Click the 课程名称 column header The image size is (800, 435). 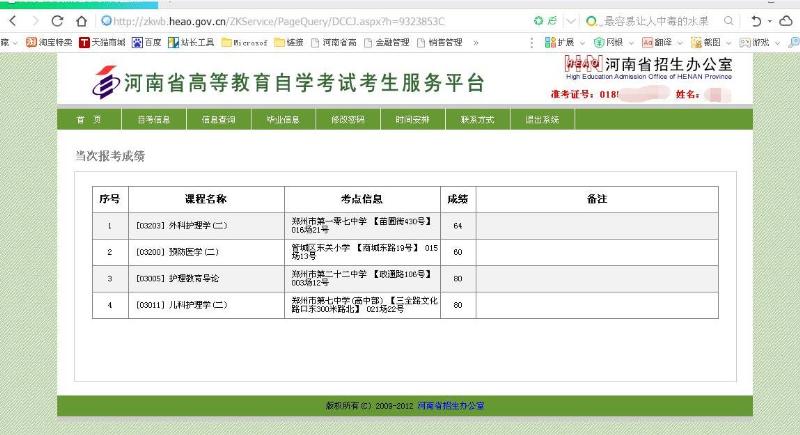(206, 199)
